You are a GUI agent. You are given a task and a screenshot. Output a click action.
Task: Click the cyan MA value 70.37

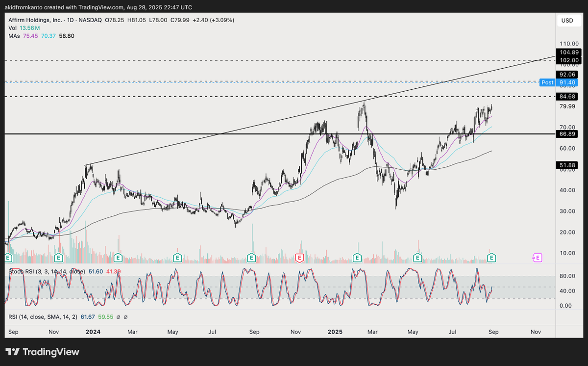pyautogui.click(x=49, y=36)
